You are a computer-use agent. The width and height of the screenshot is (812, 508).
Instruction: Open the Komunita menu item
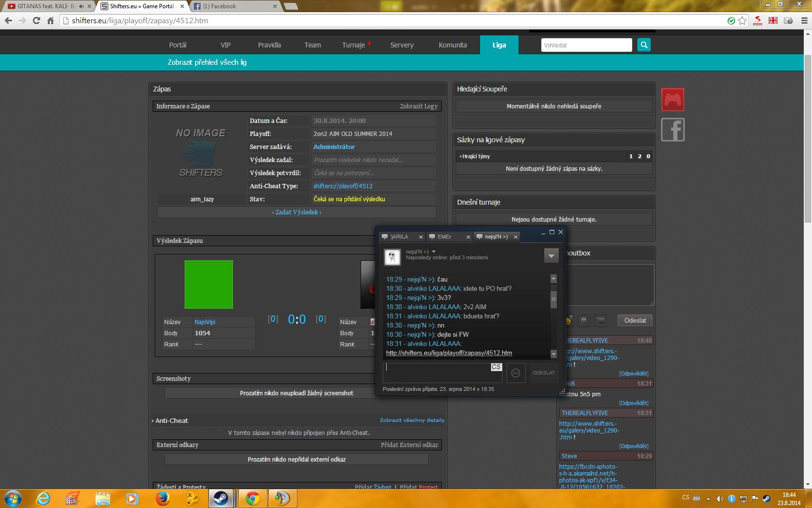pyautogui.click(x=453, y=45)
